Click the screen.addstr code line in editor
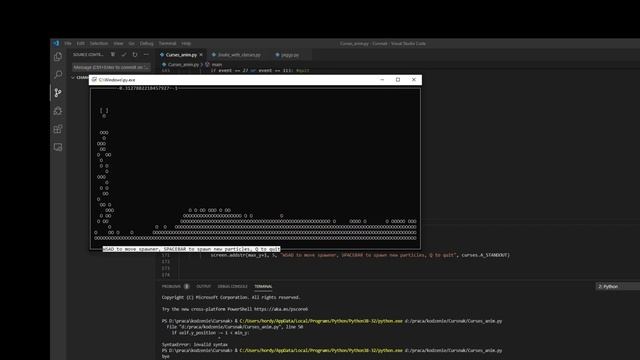This screenshot has height=360, width=640. pos(360,255)
